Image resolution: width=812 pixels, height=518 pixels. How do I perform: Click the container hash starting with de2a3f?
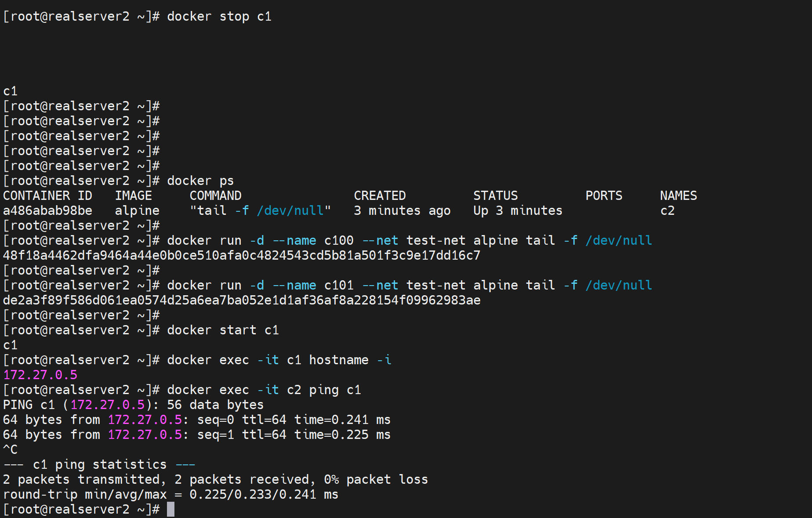[x=241, y=301]
